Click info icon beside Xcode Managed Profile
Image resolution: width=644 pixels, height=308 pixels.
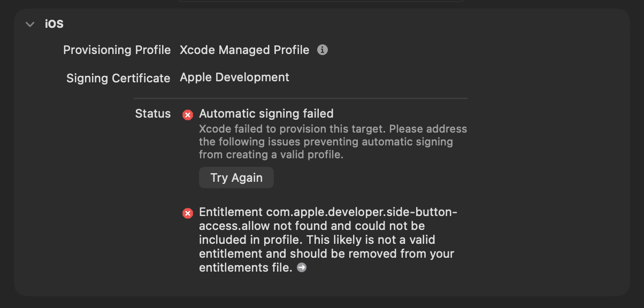point(322,50)
